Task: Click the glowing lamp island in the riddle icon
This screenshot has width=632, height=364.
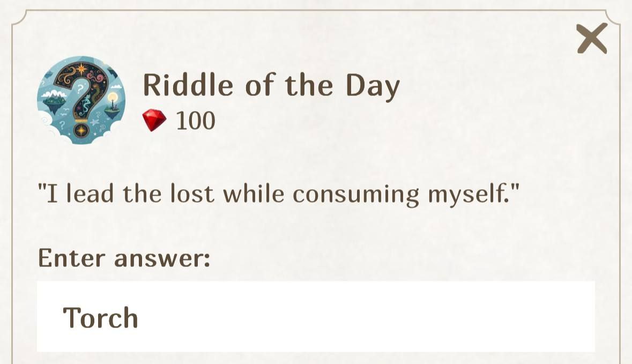Action: tap(112, 106)
